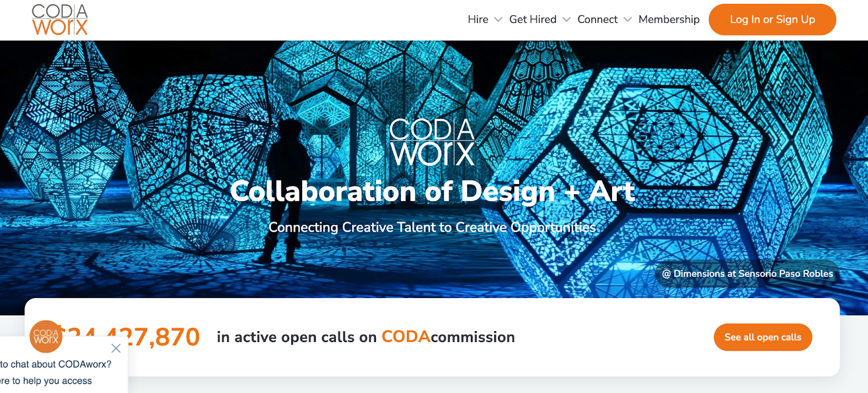Click the in active open calls text

point(297,337)
